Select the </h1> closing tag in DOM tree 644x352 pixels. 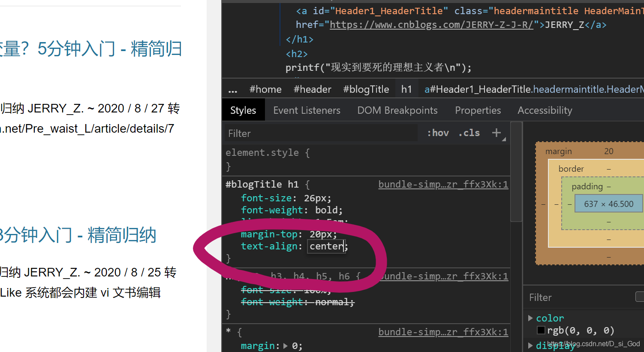[300, 39]
